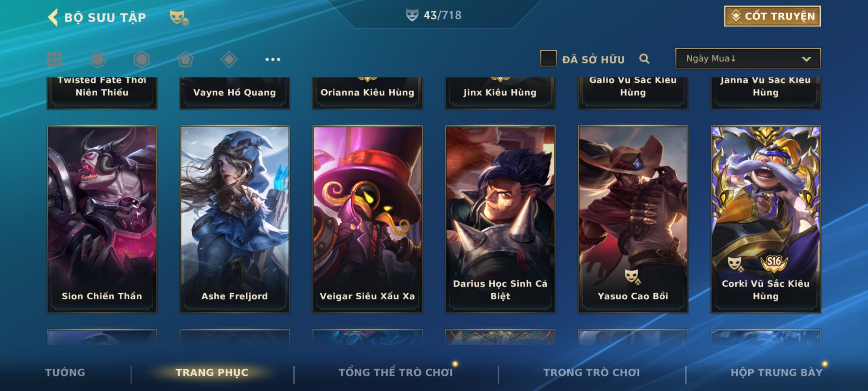Go back using the Bộ Sưu Tập arrow
868x391 pixels.
[x=53, y=17]
